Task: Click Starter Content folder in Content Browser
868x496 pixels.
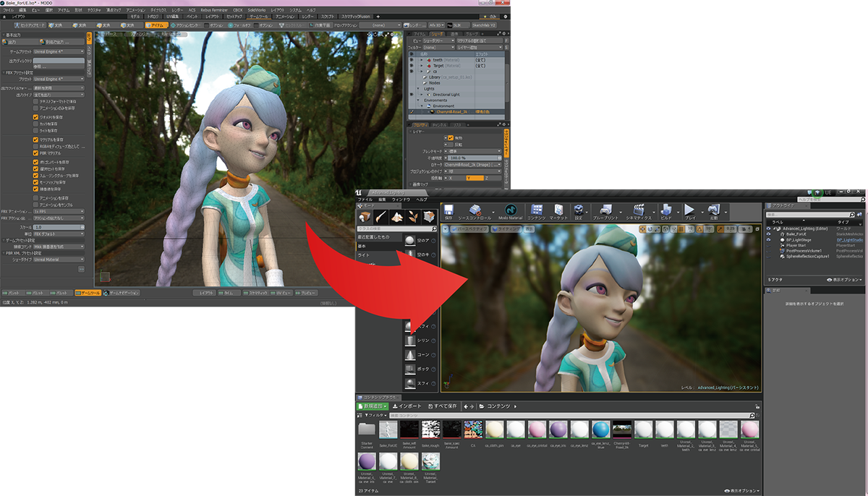Action: (367, 431)
